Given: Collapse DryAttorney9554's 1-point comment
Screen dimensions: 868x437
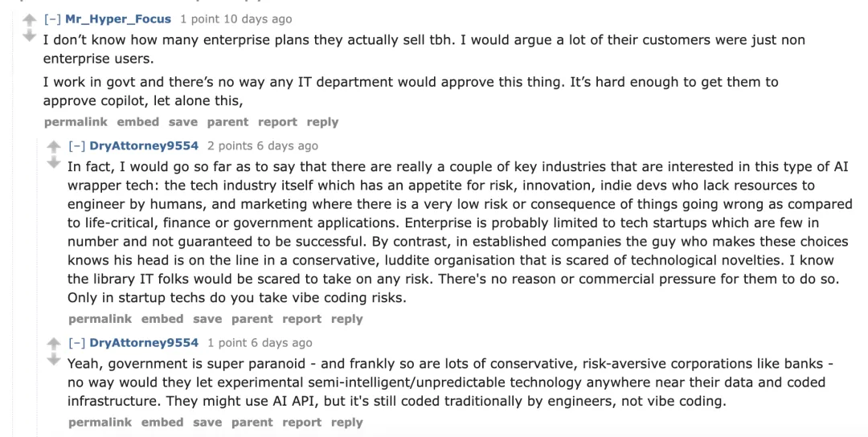Looking at the screenshot, I should 77,343.
